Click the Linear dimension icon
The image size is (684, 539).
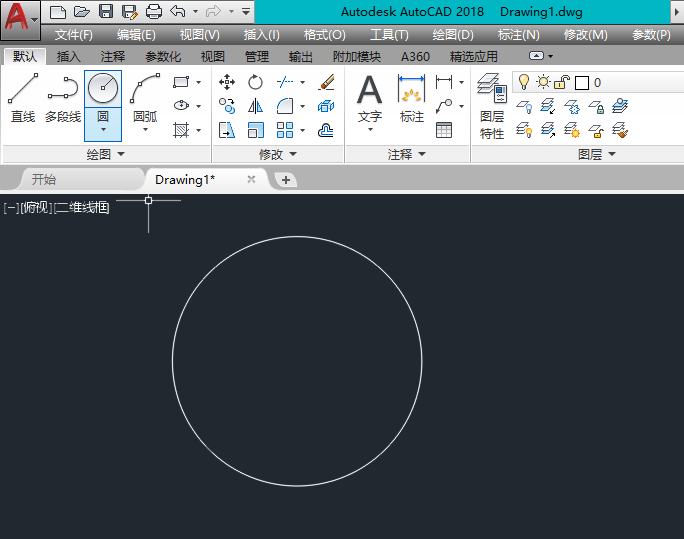tap(444, 82)
